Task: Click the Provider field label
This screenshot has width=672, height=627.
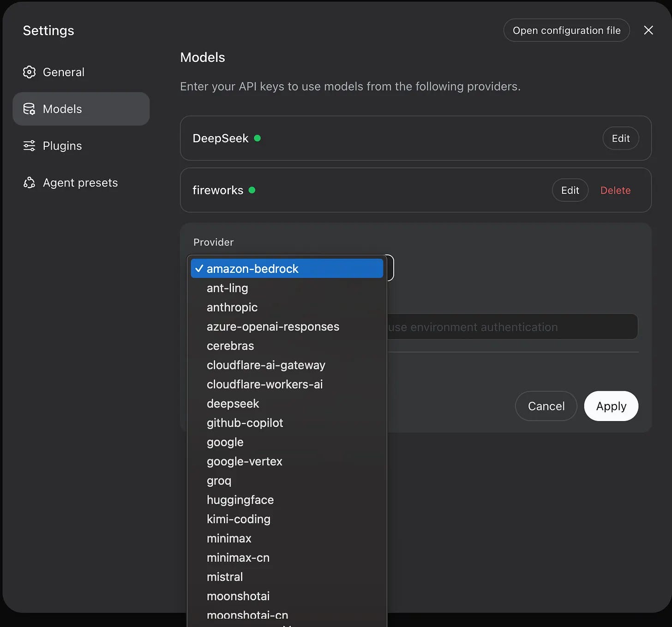Action: 213,242
